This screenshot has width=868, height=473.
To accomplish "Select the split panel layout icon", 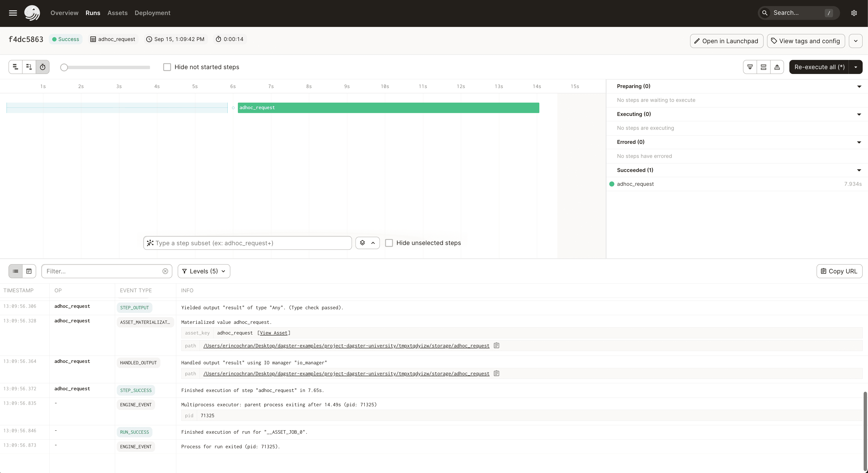I will pyautogui.click(x=764, y=67).
